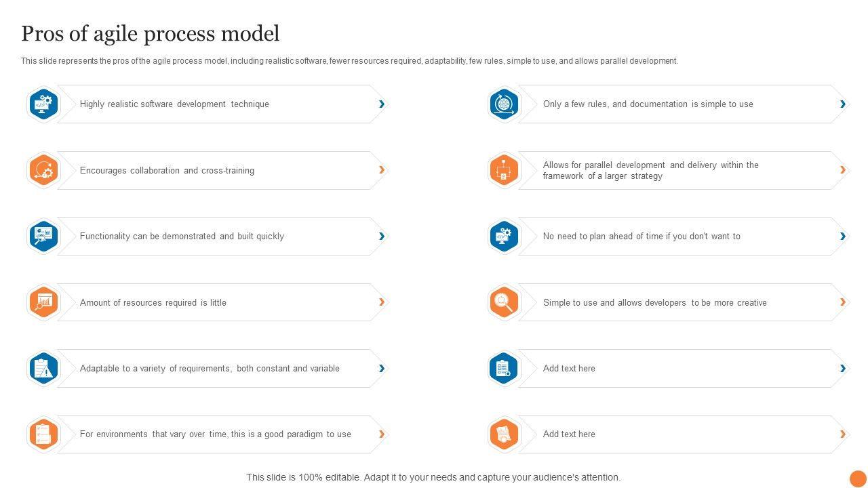Select the orange magnifier icon beside 'Simple to use'

(x=504, y=302)
